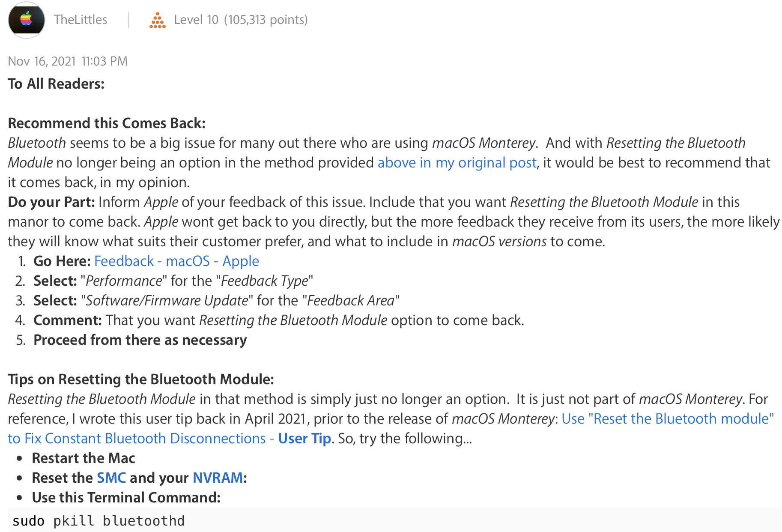This screenshot has width=782, height=532.
Task: Click the "Restart the Mac" bullet item
Action: (x=84, y=458)
